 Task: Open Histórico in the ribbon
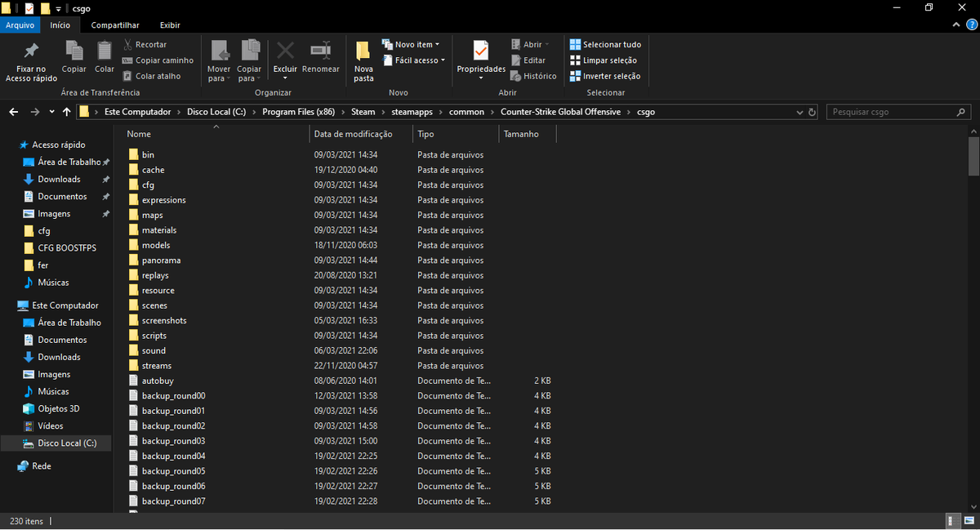(x=533, y=76)
